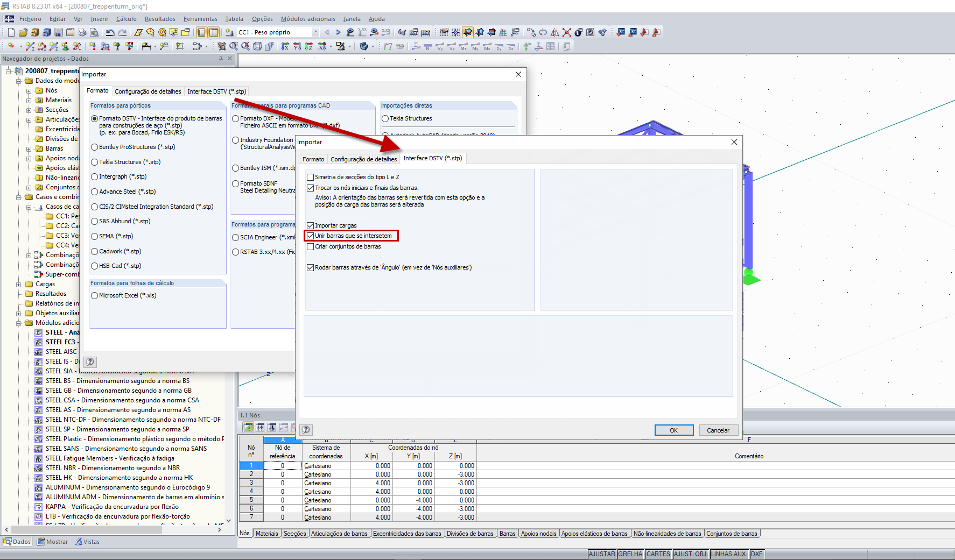
Task: Open the Mostrar navigator tab
Action: 53,542
